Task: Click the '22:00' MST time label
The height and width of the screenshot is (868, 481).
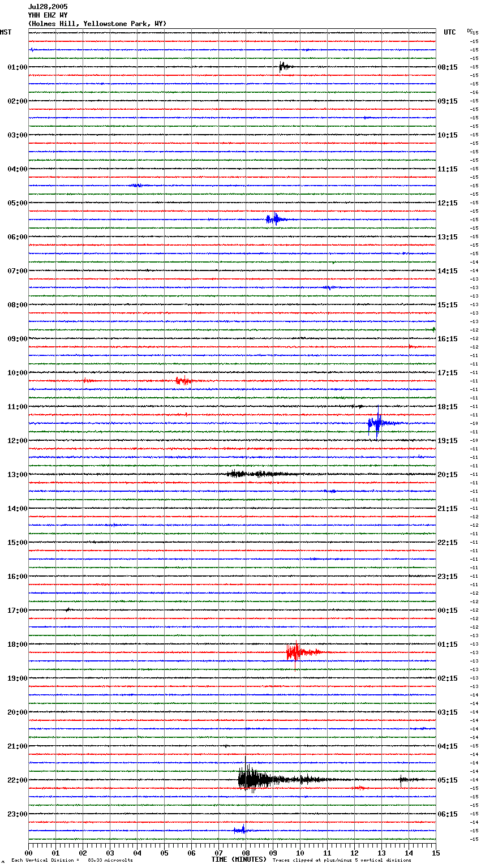Action: coord(17,780)
